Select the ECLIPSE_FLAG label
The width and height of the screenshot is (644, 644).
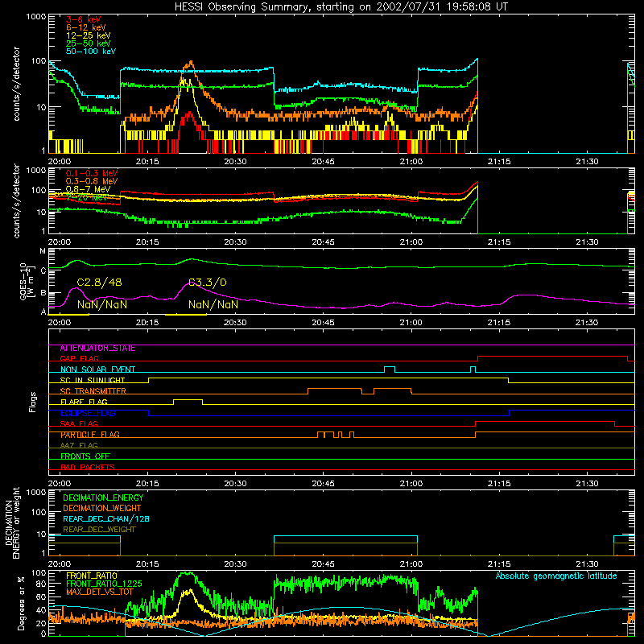tap(88, 413)
